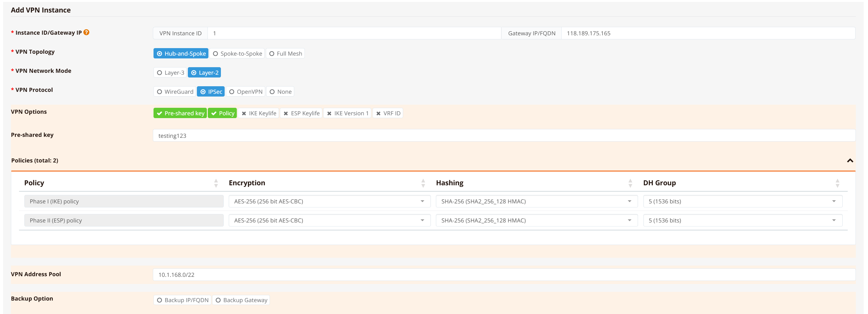The image size is (868, 314).
Task: Sort the table by Policy column arrows
Action: click(x=216, y=183)
